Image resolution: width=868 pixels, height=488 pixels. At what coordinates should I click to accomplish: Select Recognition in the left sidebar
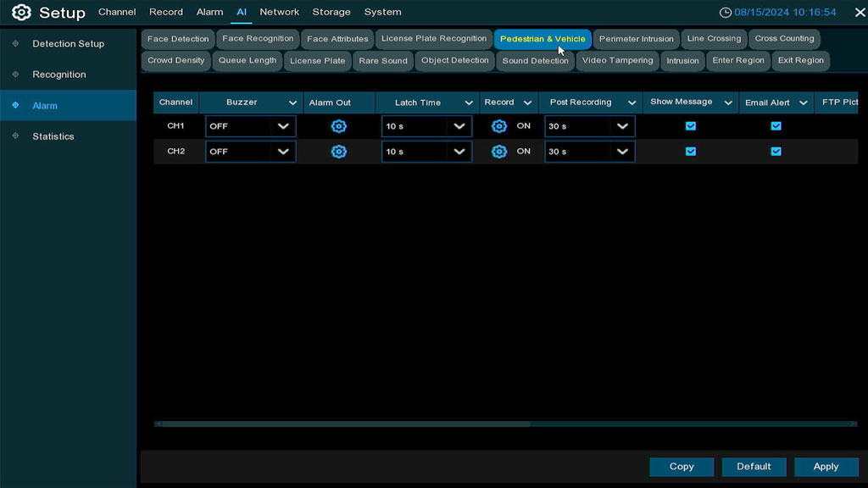point(59,75)
